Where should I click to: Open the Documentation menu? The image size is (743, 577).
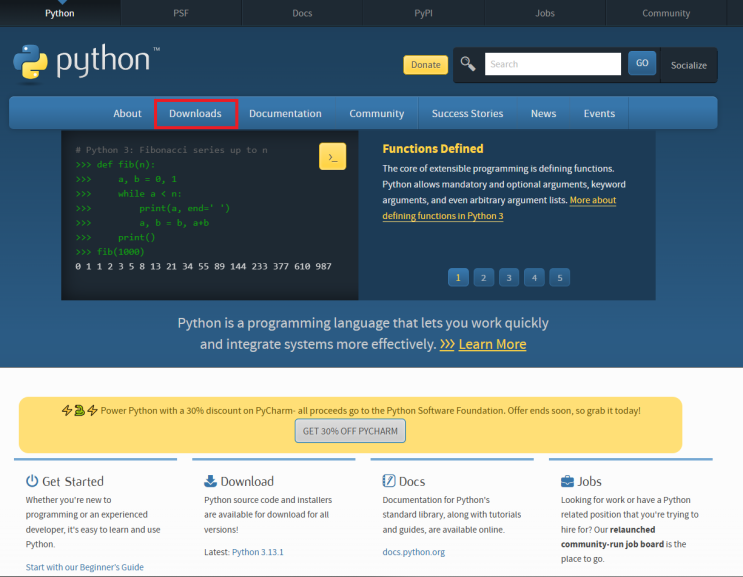click(x=285, y=114)
